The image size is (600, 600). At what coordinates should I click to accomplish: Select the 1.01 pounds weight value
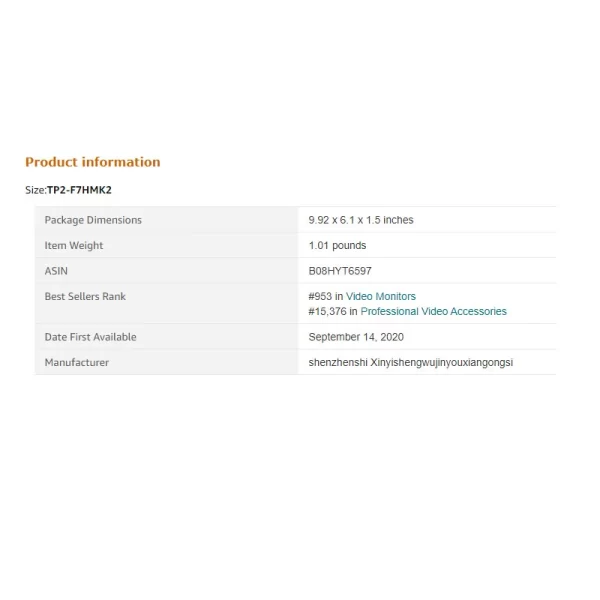(x=338, y=246)
